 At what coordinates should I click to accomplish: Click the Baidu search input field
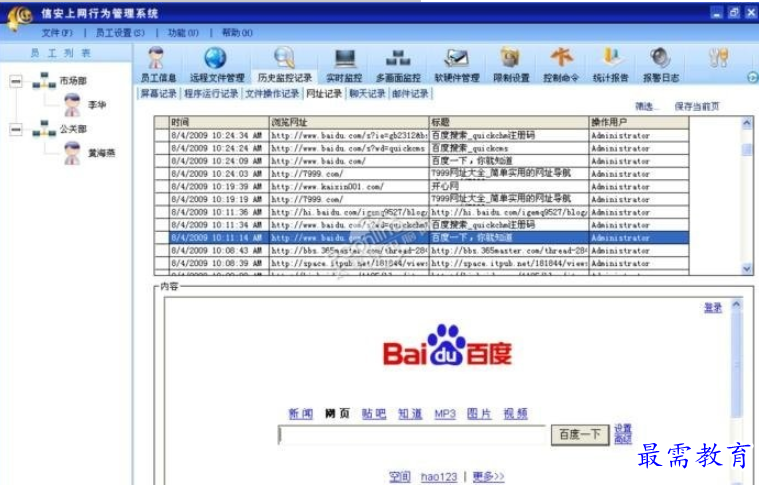[x=412, y=435]
